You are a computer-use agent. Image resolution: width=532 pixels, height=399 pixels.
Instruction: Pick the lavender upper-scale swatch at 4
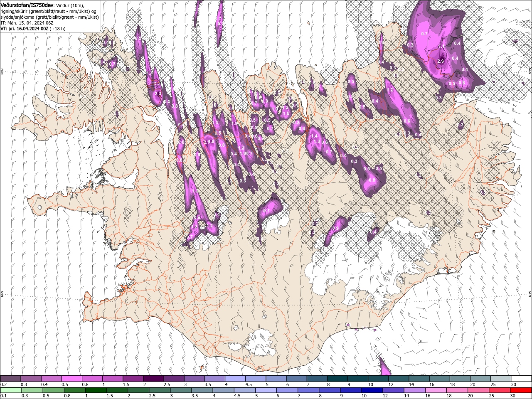click(x=235, y=379)
